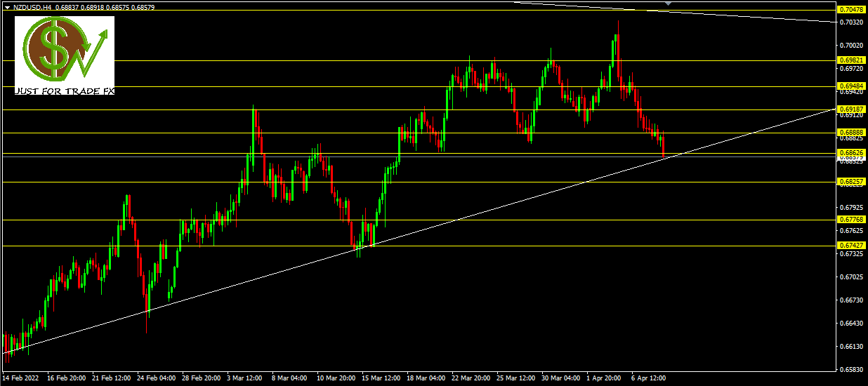Click the 0.69720 price axis value

point(852,69)
